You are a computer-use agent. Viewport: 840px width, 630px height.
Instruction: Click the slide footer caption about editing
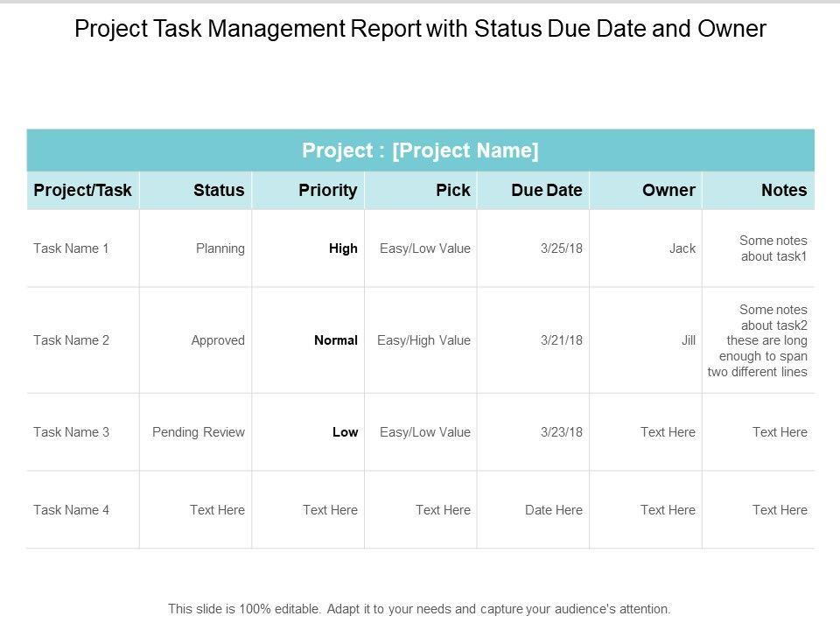420,609
